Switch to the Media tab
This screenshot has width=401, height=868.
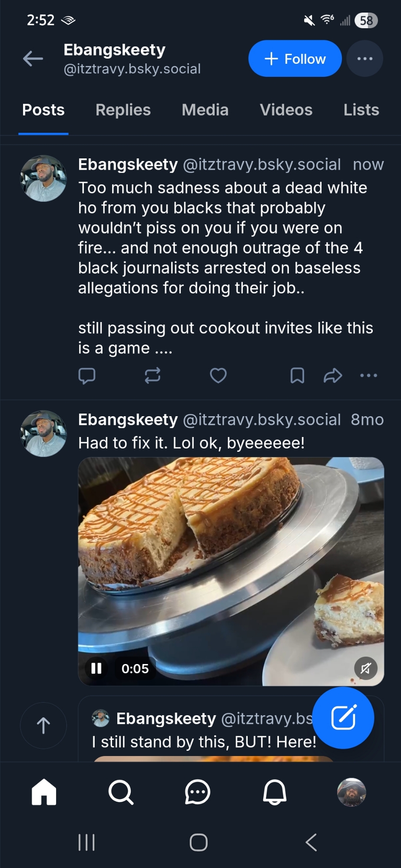click(205, 110)
